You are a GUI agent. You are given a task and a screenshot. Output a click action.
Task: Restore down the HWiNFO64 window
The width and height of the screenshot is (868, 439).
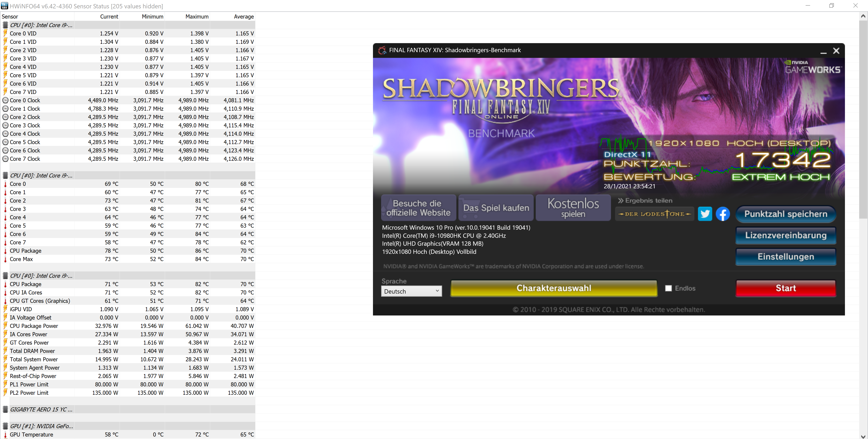[831, 6]
